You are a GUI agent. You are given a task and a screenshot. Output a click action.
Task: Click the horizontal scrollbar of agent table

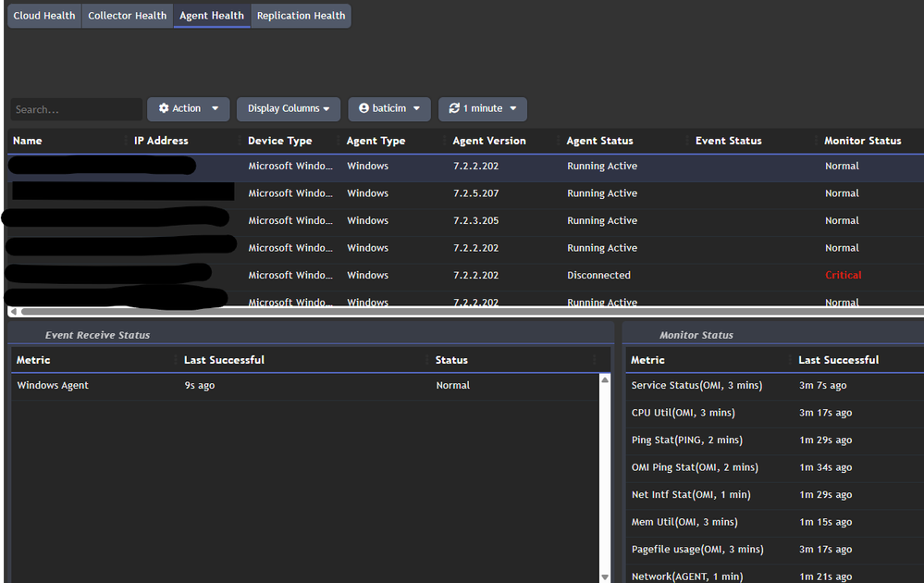(x=472, y=311)
